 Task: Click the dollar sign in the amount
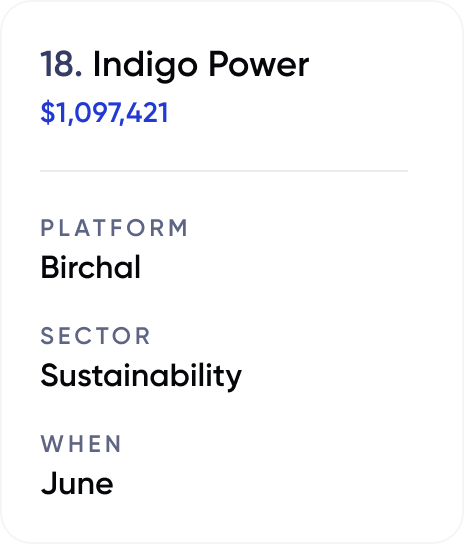pos(48,112)
